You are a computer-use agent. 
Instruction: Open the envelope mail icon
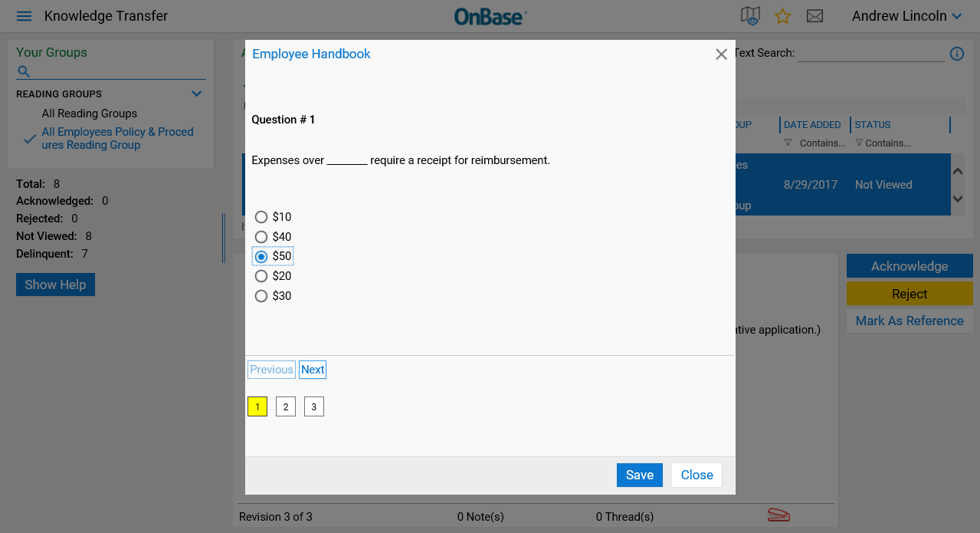pyautogui.click(x=814, y=16)
